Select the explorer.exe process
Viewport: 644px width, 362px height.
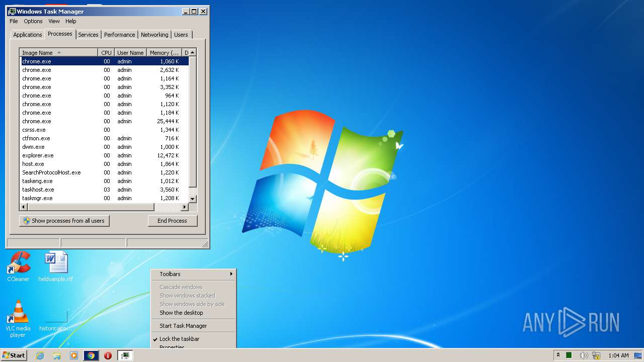[104, 155]
